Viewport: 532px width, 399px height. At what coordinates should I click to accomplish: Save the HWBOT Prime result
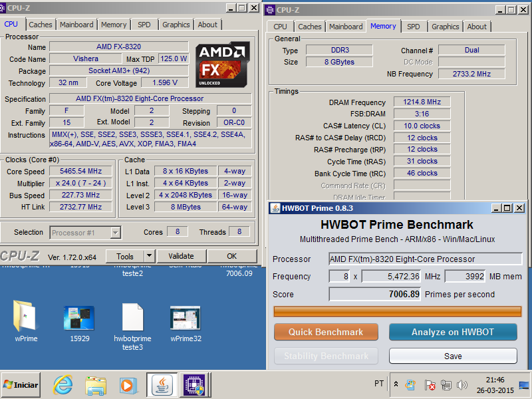[453, 356]
